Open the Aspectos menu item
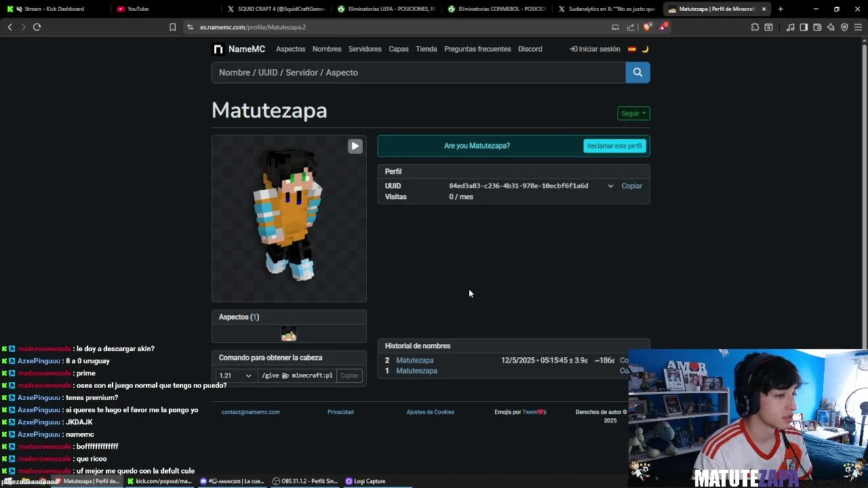868x488 pixels. [x=290, y=49]
